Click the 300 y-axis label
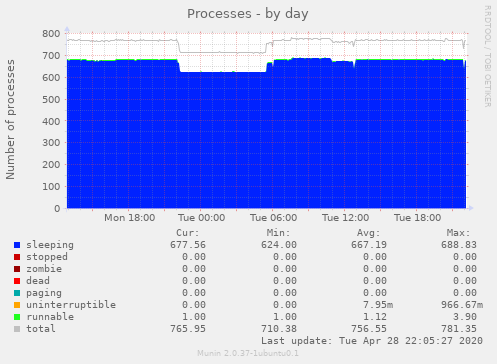This screenshot has height=364, width=497. coord(51,143)
